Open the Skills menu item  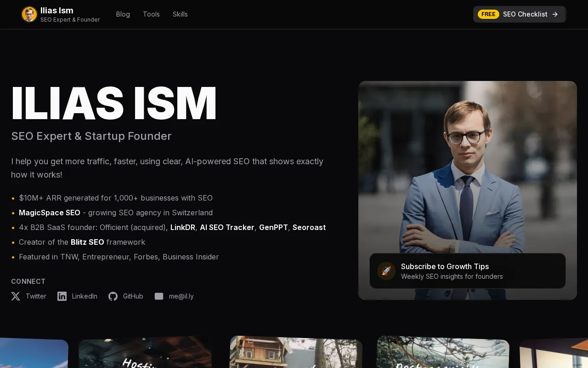point(180,14)
